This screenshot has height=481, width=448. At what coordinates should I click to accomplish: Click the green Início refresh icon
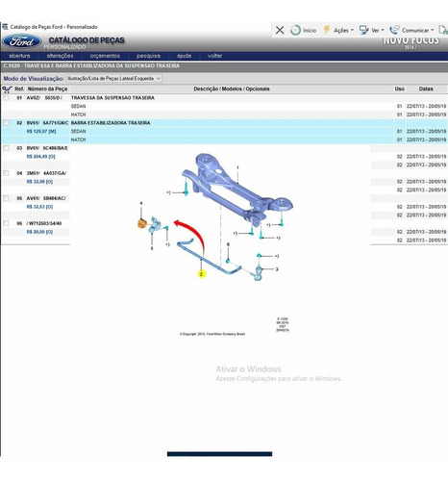(x=295, y=30)
